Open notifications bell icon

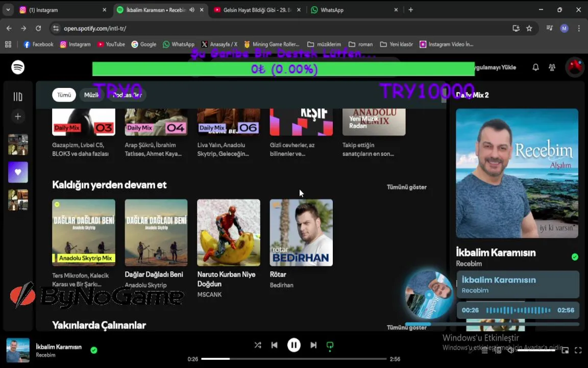(x=535, y=67)
